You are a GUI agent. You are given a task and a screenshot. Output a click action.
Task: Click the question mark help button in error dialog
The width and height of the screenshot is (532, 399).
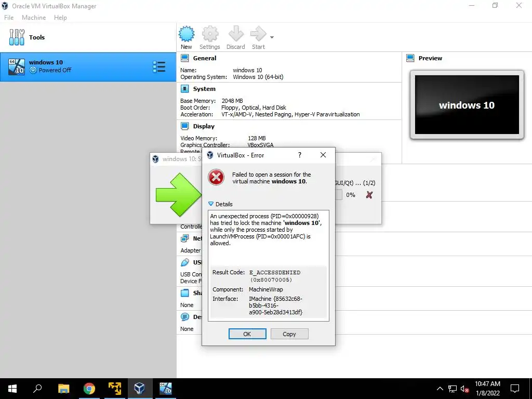click(x=300, y=155)
